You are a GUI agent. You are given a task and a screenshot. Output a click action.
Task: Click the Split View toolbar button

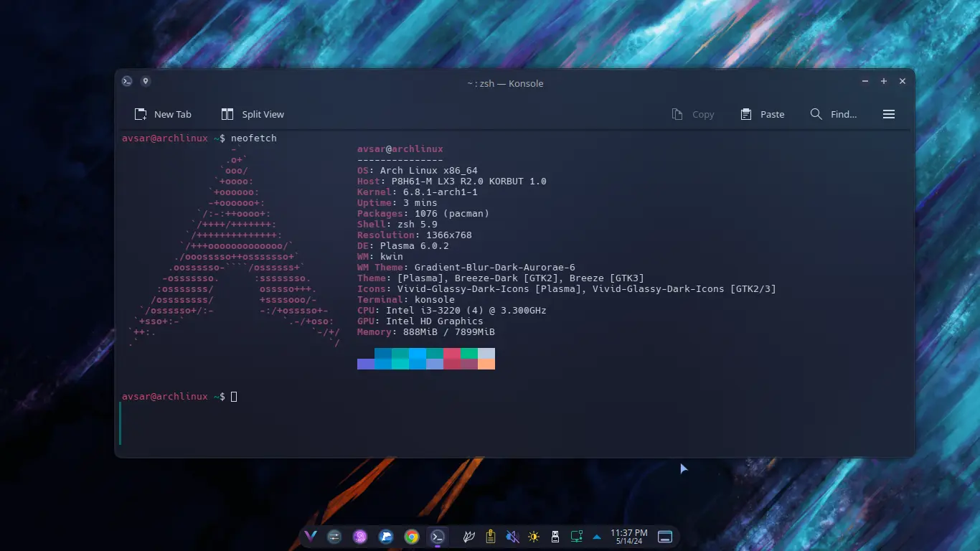point(253,114)
